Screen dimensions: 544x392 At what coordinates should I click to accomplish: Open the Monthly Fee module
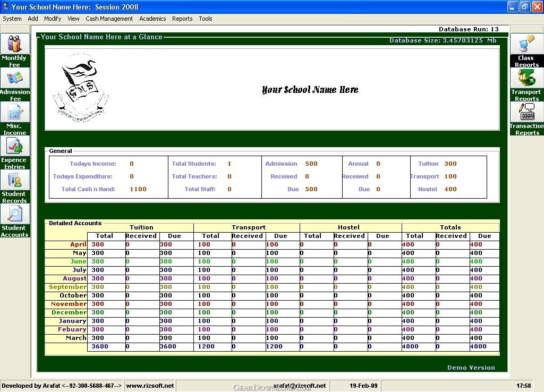coord(15,50)
